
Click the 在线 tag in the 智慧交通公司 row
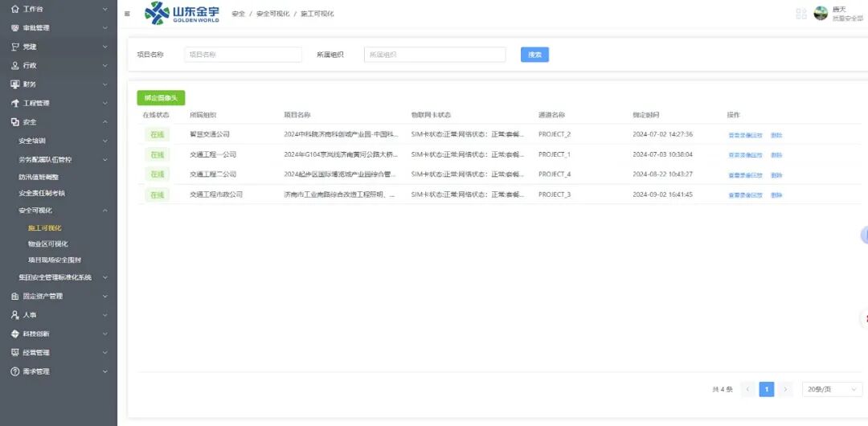click(x=158, y=134)
